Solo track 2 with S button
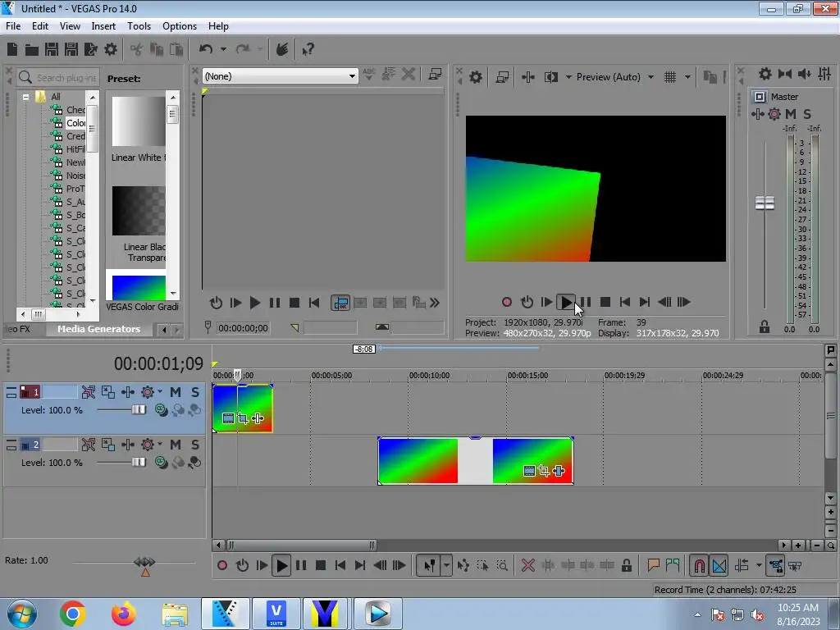 click(x=195, y=445)
